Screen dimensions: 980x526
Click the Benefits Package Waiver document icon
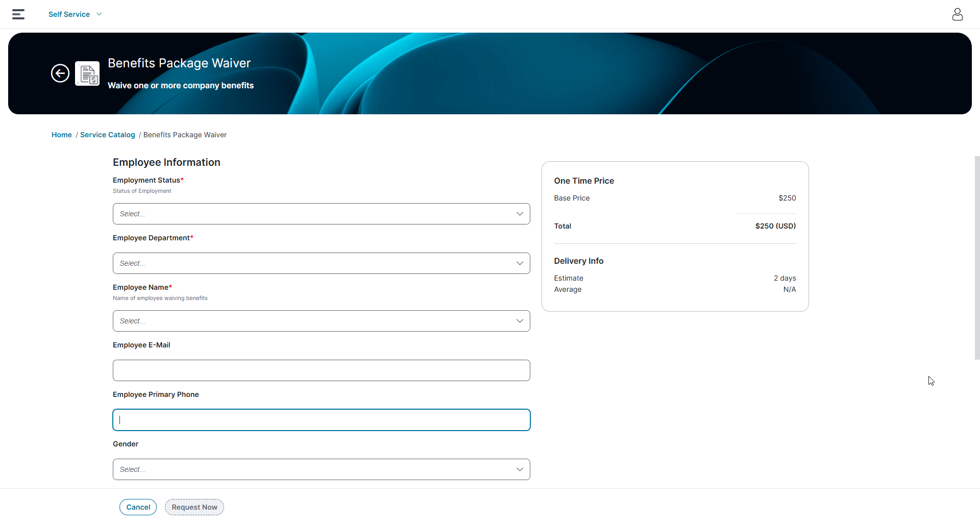pyautogui.click(x=87, y=73)
